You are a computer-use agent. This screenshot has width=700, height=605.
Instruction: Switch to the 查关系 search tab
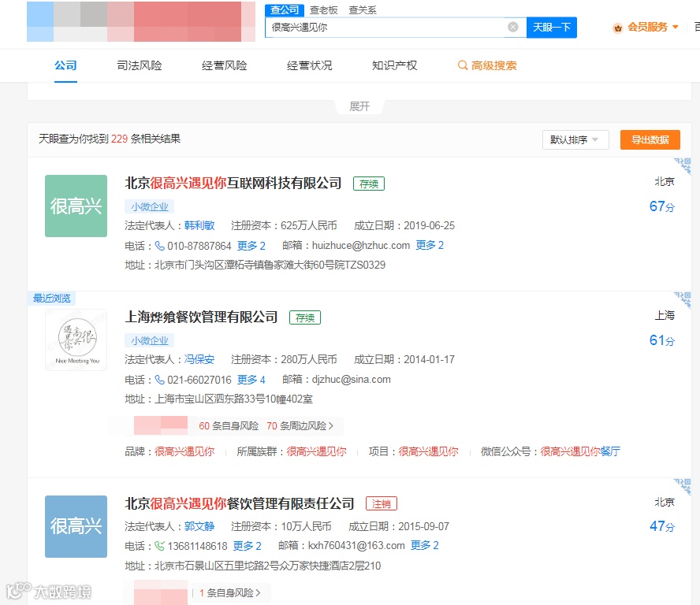pyautogui.click(x=363, y=9)
